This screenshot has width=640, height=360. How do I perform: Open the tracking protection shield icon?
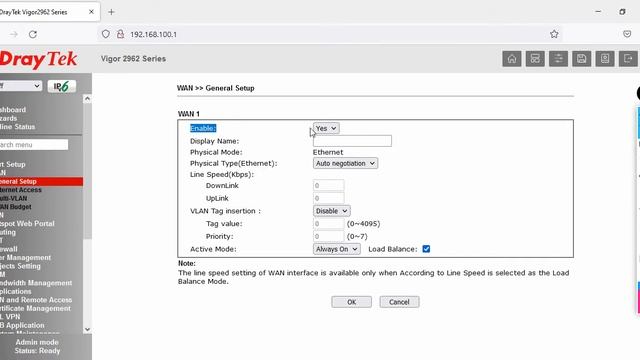click(106, 34)
